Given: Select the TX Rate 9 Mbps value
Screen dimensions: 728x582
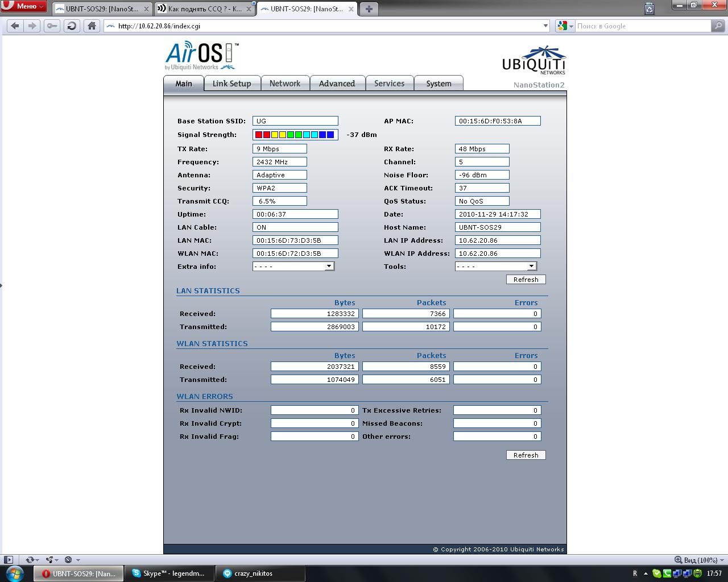Looking at the screenshot, I should click(280, 149).
